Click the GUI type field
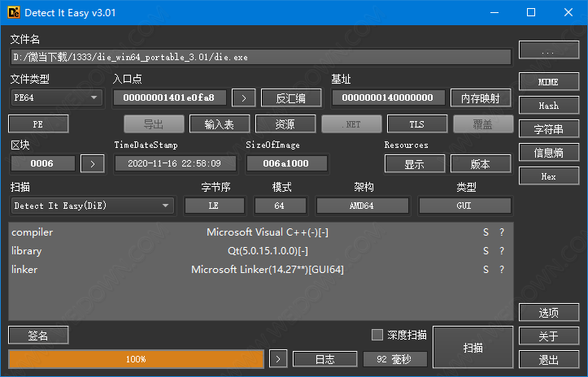588x377 pixels. coord(464,206)
